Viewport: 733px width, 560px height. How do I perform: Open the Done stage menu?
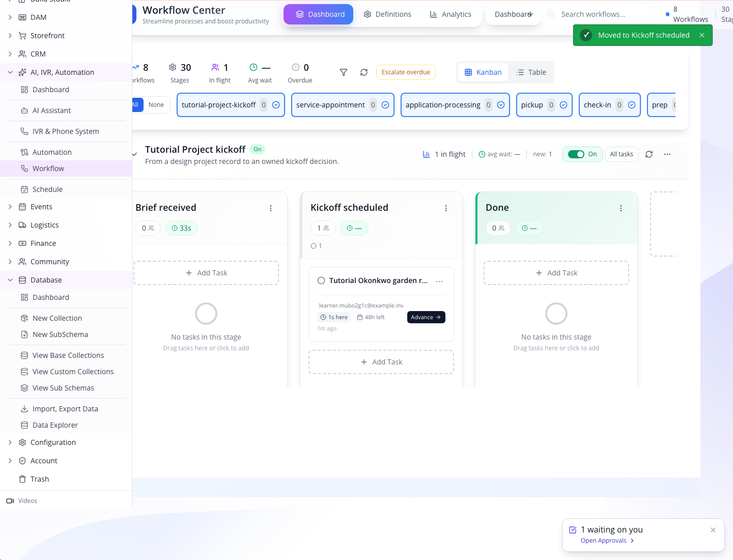pos(621,208)
